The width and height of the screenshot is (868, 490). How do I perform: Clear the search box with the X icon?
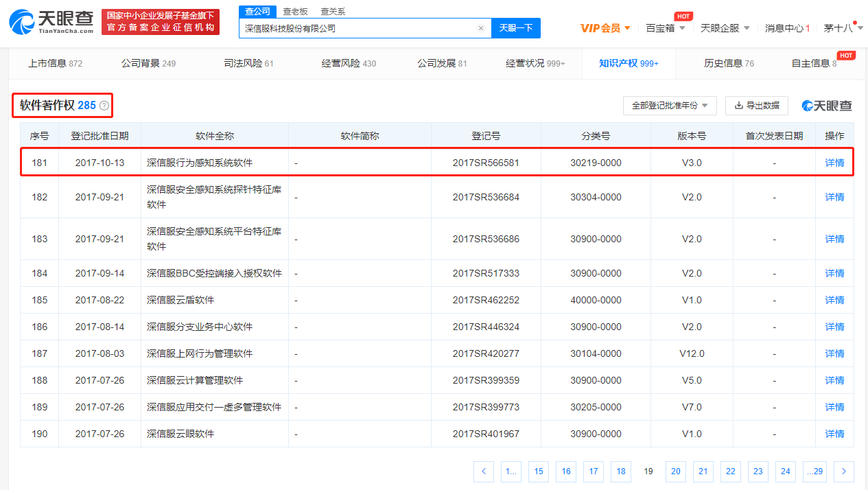(x=481, y=28)
